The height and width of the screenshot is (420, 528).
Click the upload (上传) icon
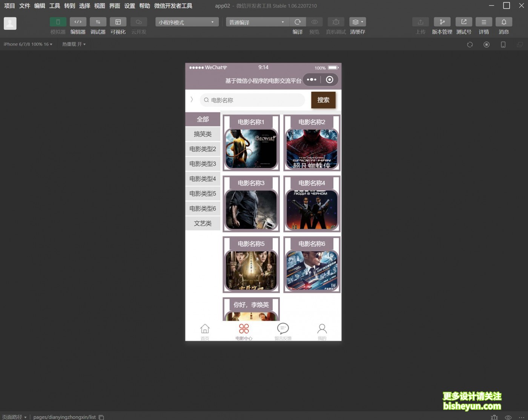(421, 22)
